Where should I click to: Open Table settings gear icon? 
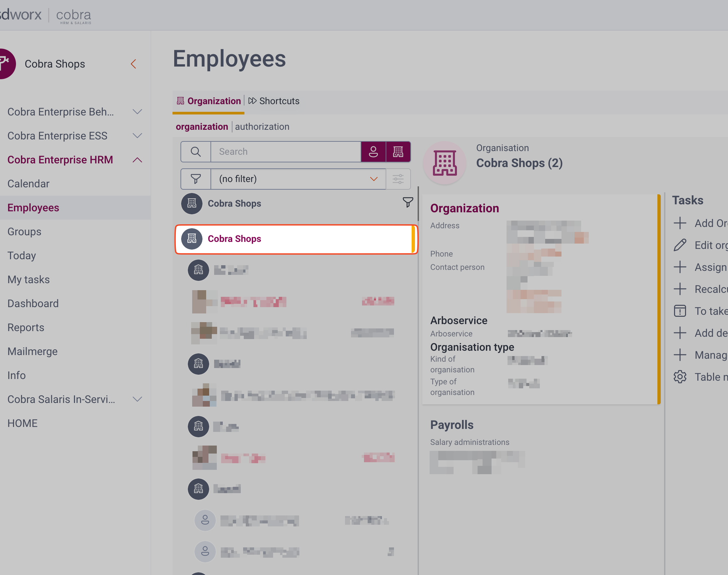click(680, 377)
